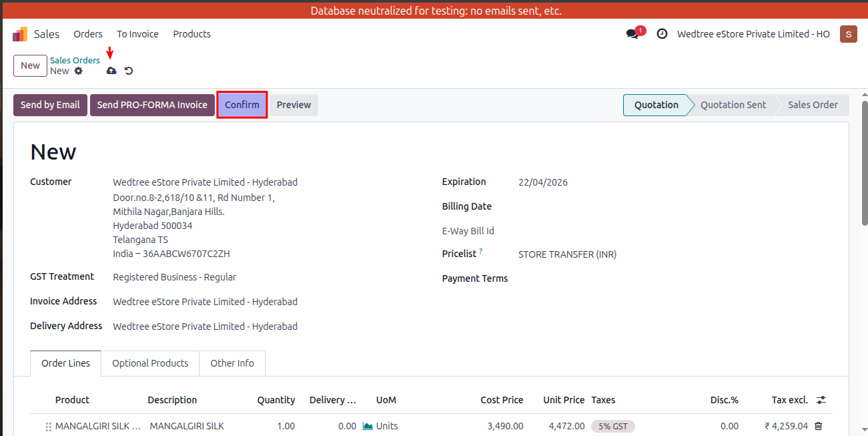Open the Products menu
The image size is (868, 436).
click(x=192, y=34)
